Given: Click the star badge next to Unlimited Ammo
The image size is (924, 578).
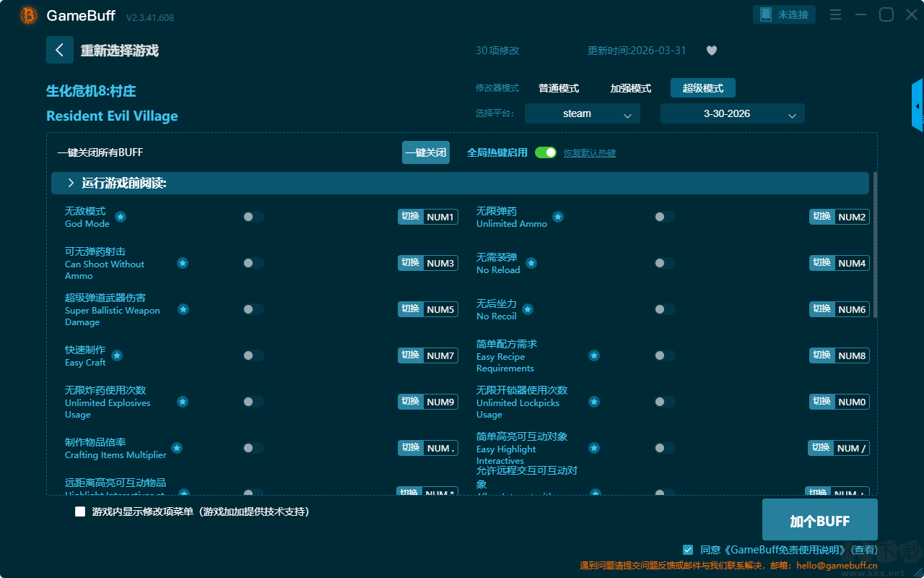Looking at the screenshot, I should pos(558,217).
